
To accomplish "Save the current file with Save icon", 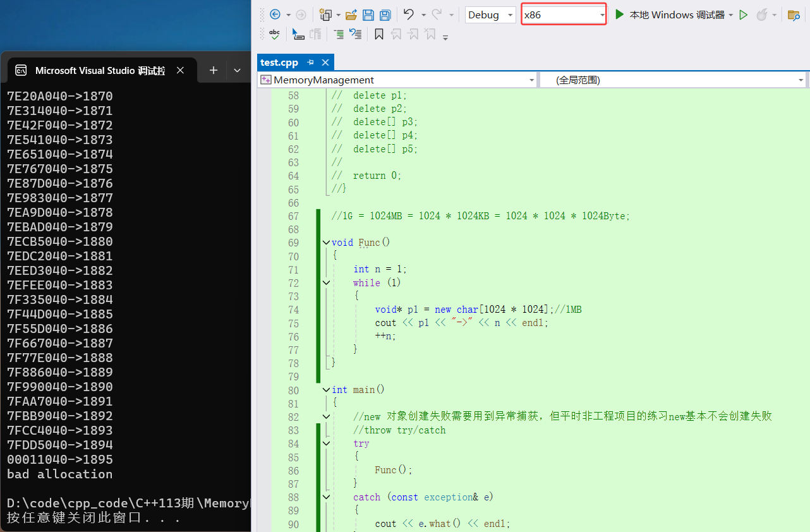I will coord(368,15).
